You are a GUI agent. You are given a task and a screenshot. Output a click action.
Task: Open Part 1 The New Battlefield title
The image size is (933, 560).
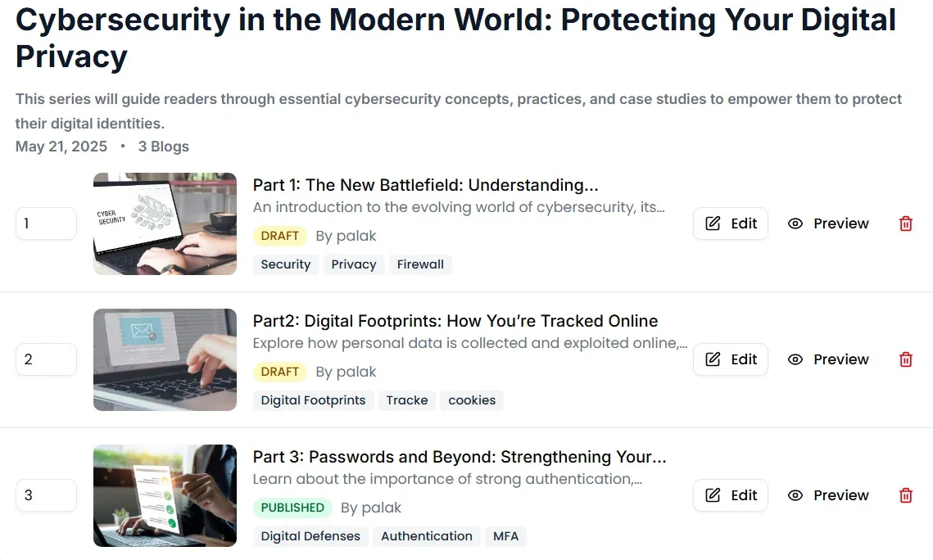(425, 185)
